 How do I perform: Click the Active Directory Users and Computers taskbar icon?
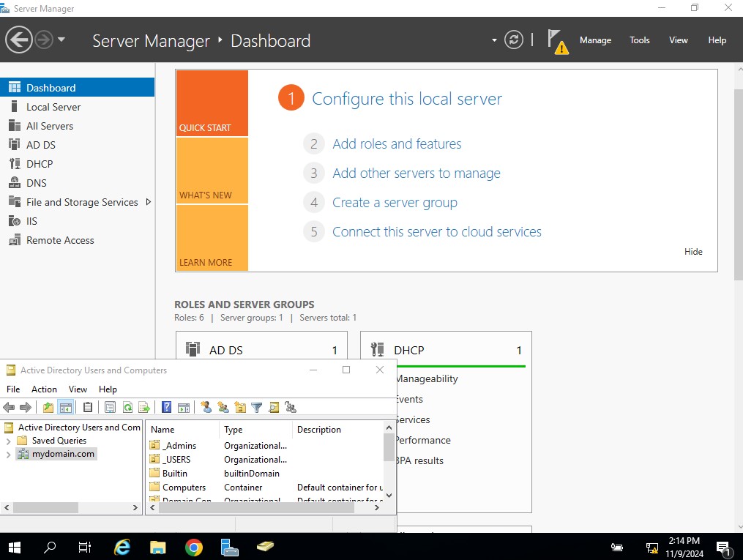(x=265, y=548)
